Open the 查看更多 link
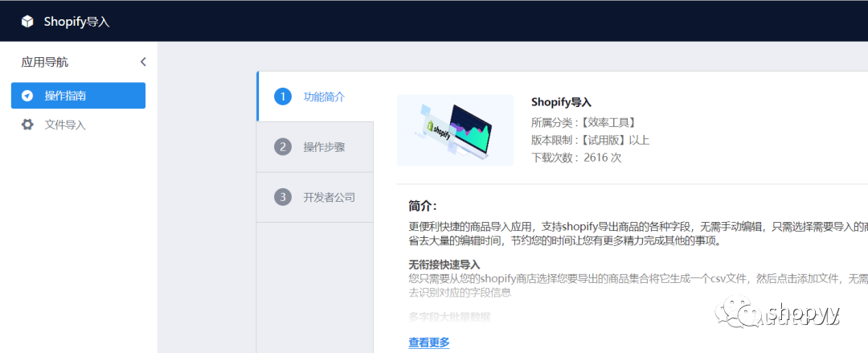868x353 pixels. (x=429, y=343)
